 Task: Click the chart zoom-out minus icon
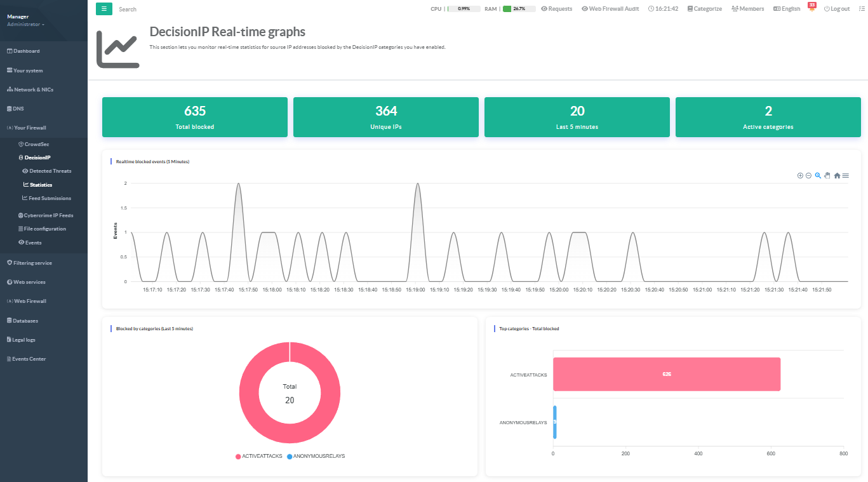[808, 176]
